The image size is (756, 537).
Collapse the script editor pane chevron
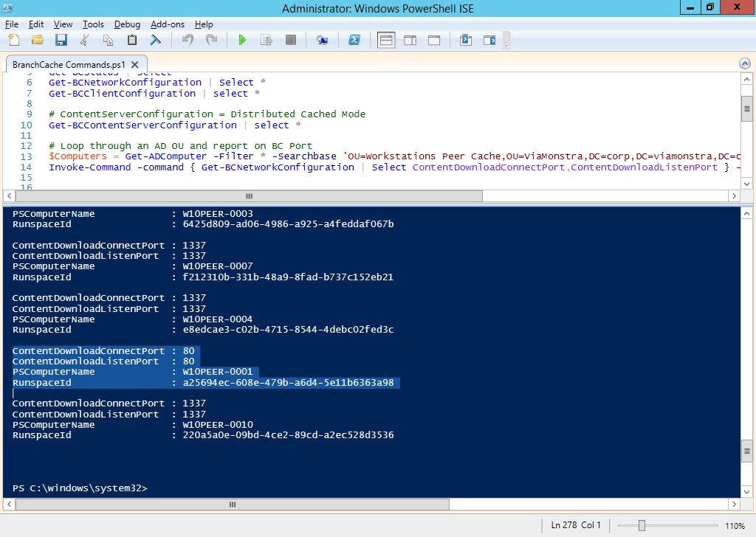pyautogui.click(x=745, y=63)
